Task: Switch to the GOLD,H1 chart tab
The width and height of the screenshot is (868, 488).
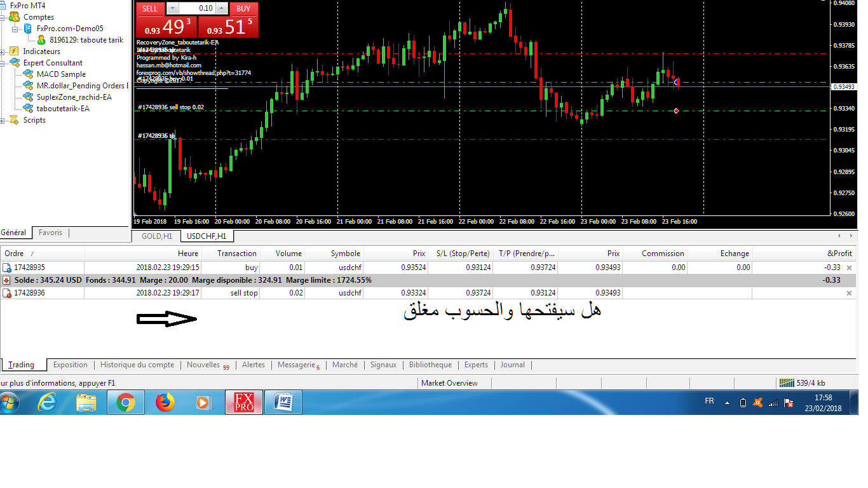Action: [156, 236]
